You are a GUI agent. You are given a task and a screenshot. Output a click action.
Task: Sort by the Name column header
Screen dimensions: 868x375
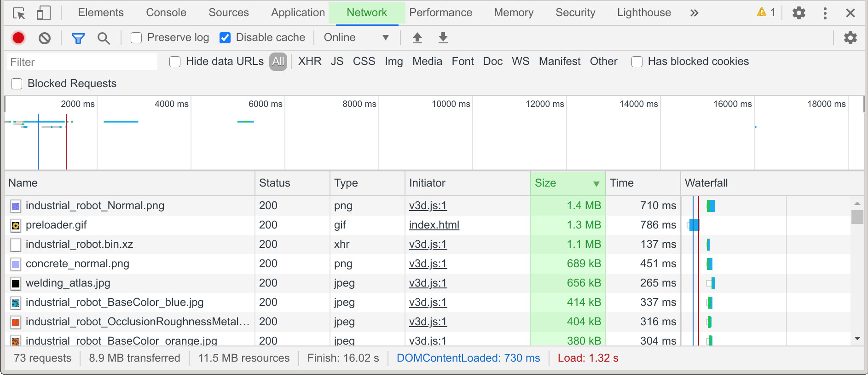pyautogui.click(x=130, y=183)
